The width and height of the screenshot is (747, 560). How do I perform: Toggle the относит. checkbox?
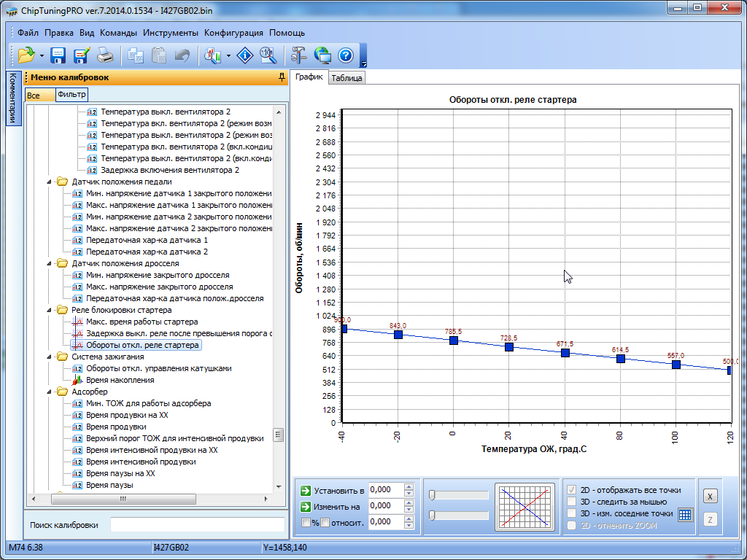325,522
